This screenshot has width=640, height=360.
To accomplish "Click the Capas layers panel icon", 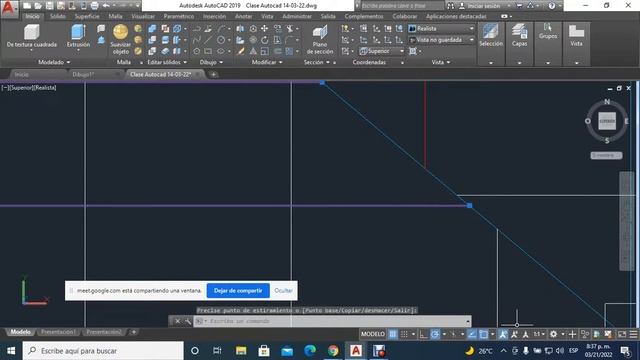I will click(x=519, y=31).
